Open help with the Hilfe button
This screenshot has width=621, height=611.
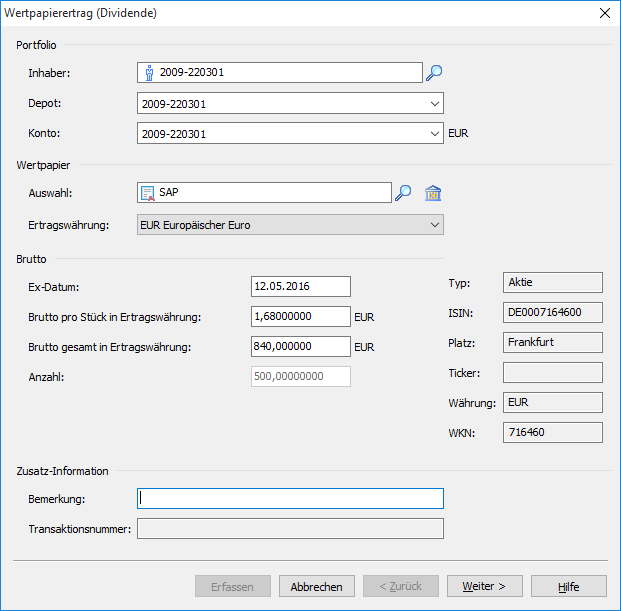point(568,587)
